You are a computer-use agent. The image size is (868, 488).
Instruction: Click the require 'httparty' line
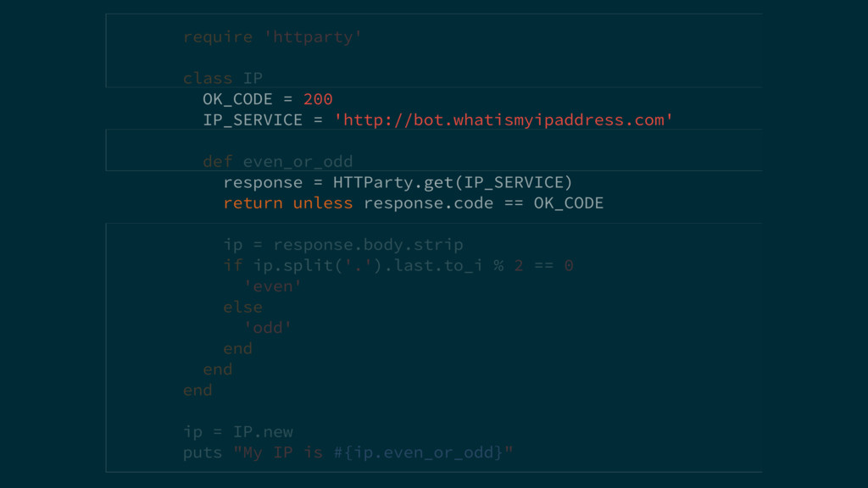[272, 36]
